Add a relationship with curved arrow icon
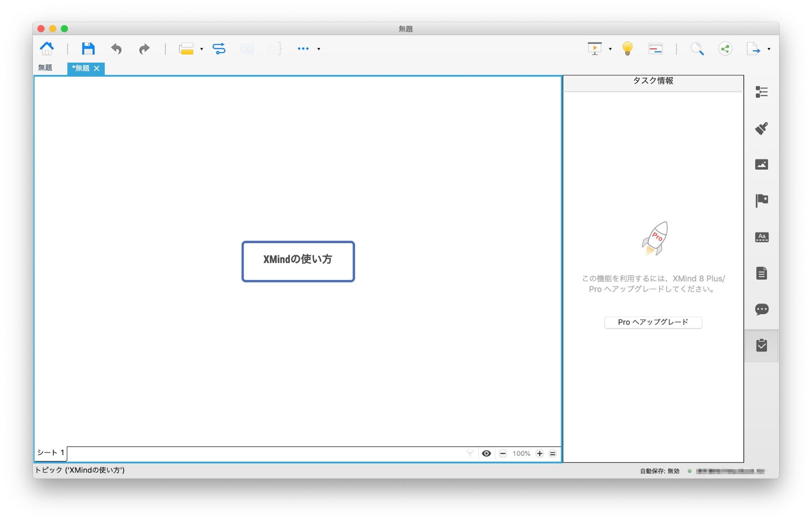 click(219, 49)
